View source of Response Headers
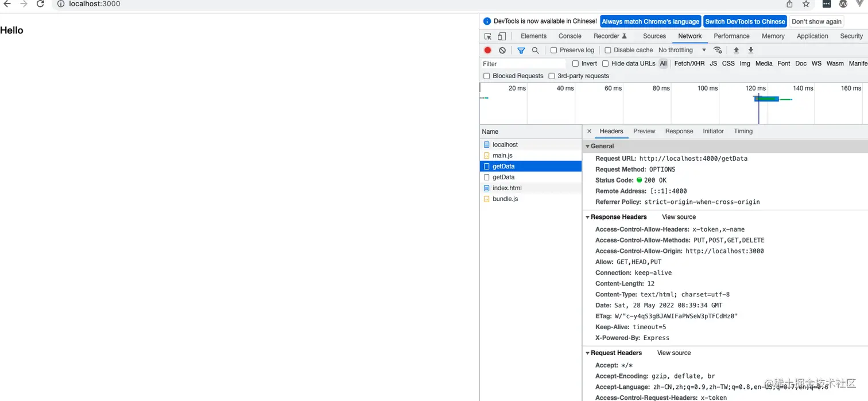The width and height of the screenshot is (868, 401). (679, 217)
